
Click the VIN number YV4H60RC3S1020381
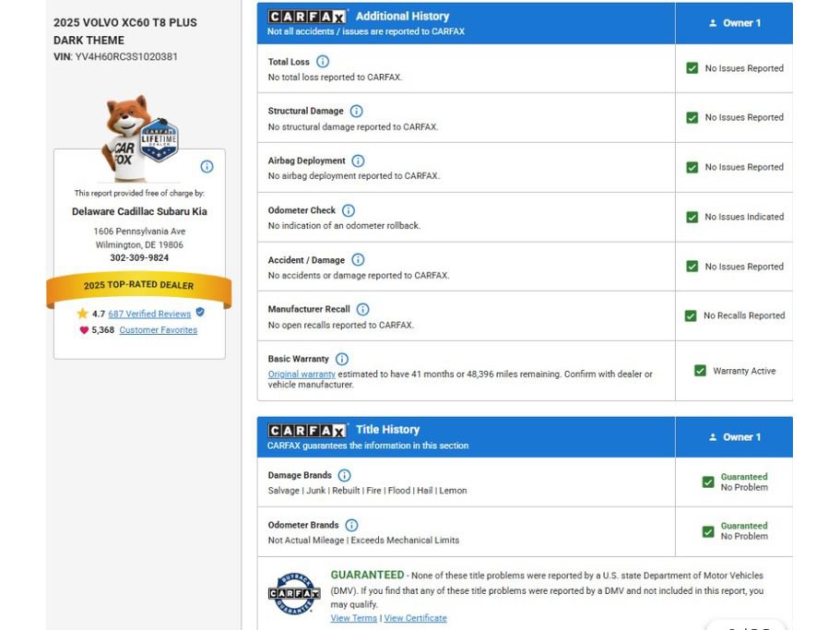(126, 57)
